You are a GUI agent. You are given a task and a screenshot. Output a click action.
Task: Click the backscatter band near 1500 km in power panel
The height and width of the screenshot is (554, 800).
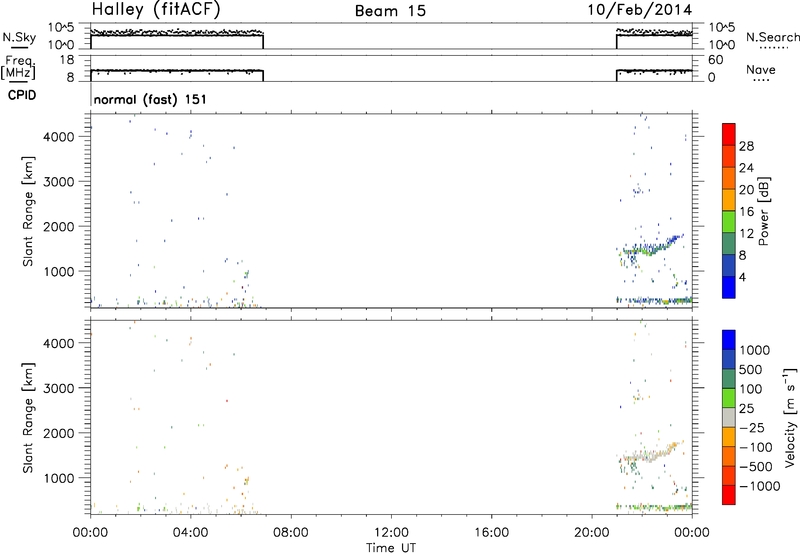651,247
